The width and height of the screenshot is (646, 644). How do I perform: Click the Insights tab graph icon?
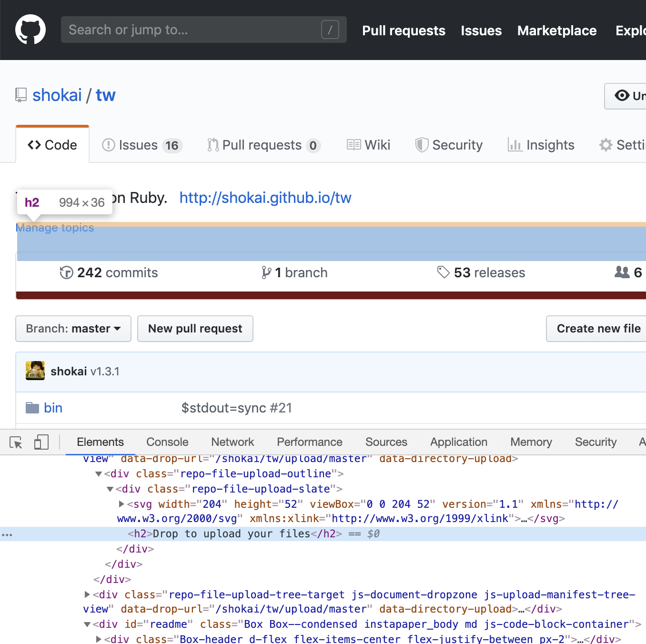515,145
